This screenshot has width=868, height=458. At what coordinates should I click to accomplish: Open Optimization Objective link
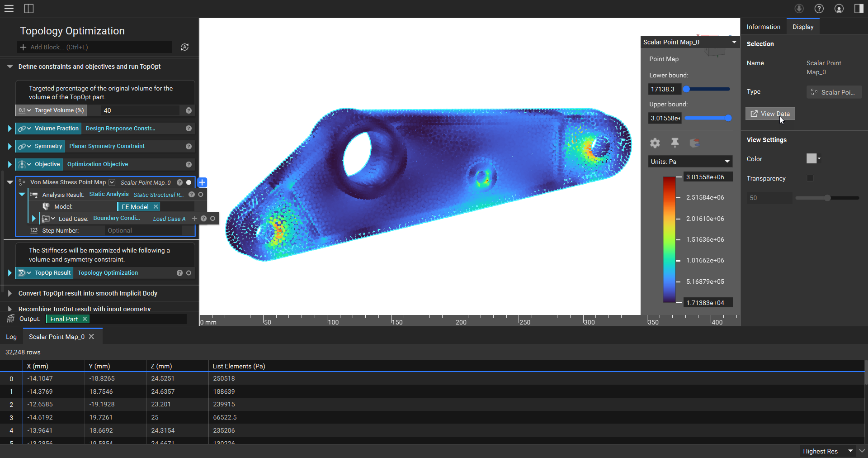pos(98,164)
